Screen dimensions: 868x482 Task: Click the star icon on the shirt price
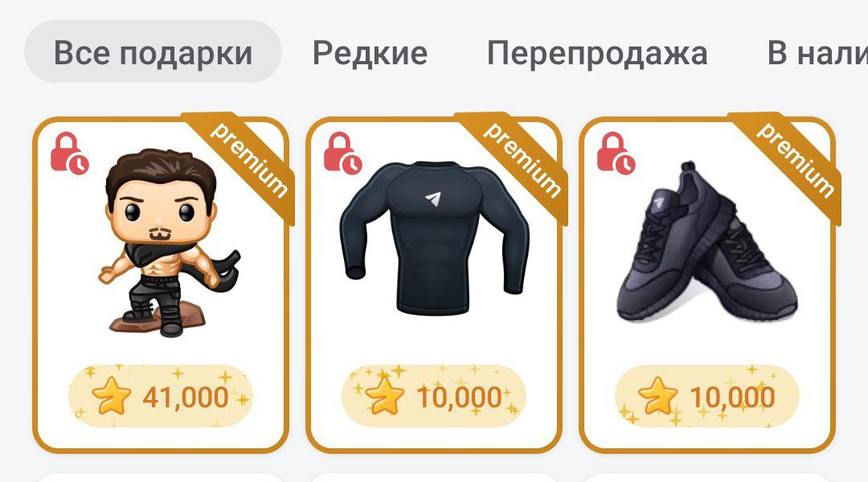(385, 396)
